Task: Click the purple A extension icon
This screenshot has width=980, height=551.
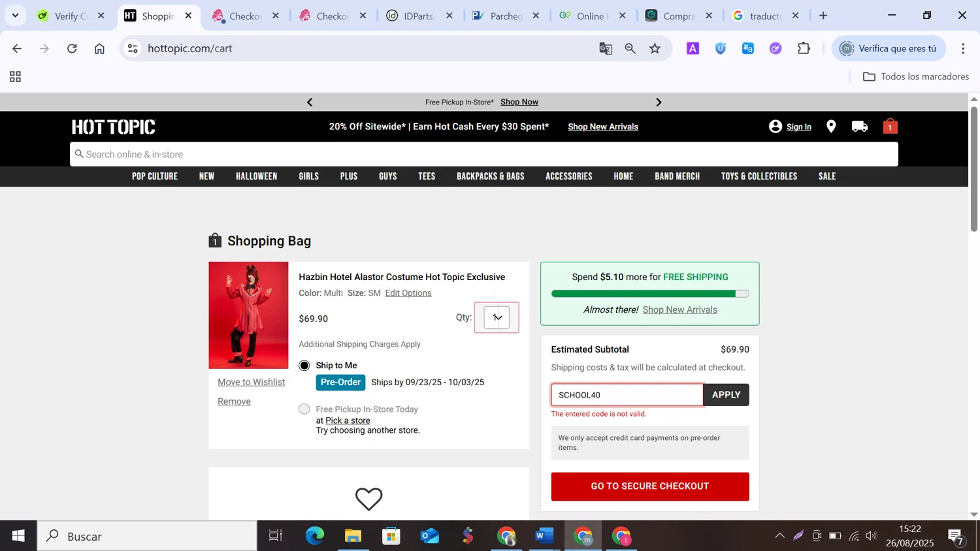Action: pos(693,48)
